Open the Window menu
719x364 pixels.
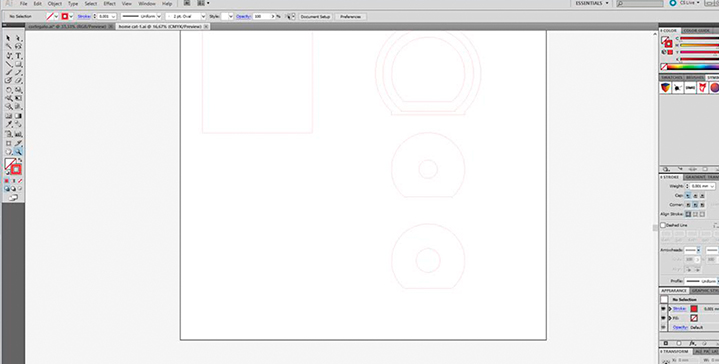(147, 4)
